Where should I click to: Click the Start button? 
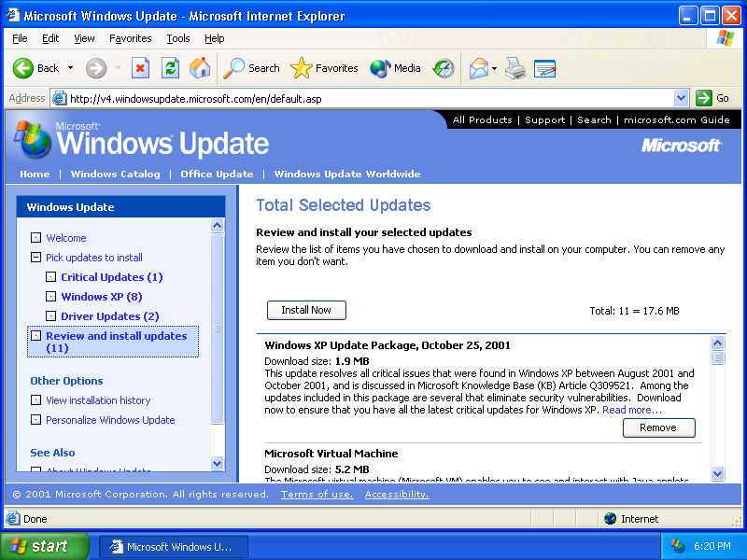pyautogui.click(x=45, y=546)
